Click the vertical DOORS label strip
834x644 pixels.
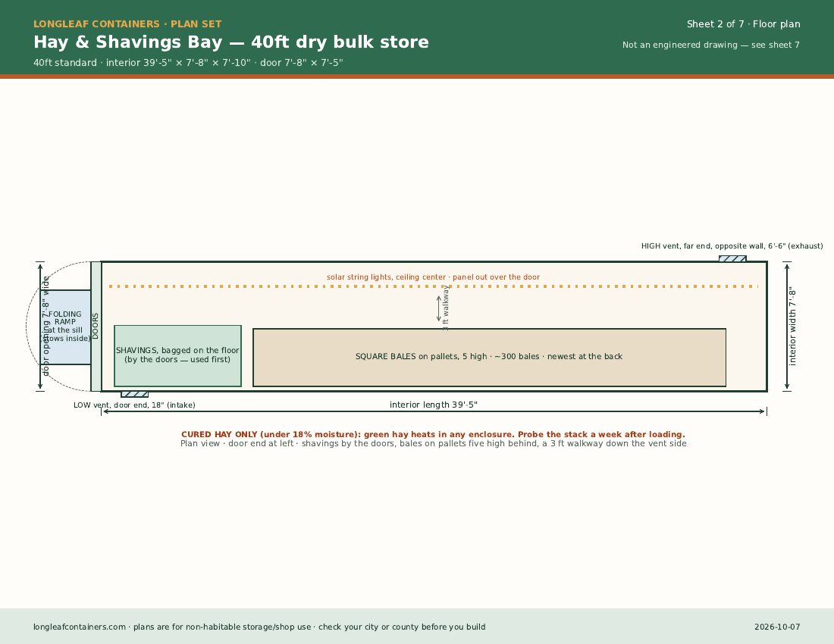click(x=96, y=327)
